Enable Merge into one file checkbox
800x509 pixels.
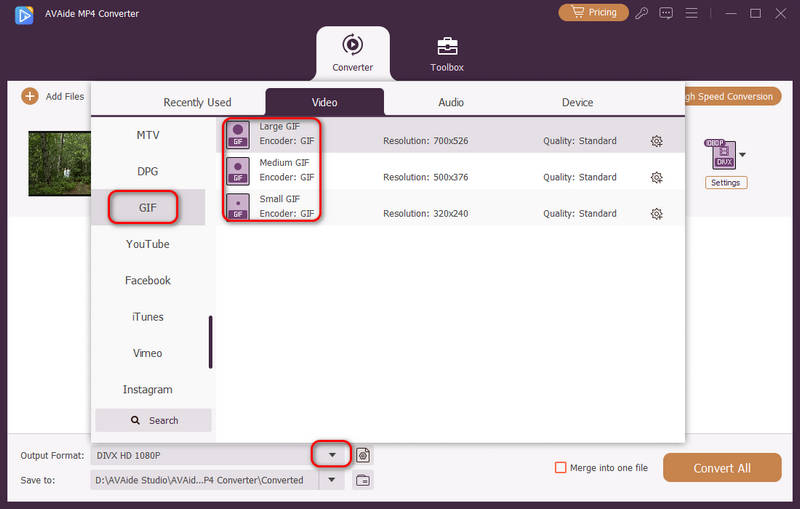click(x=560, y=467)
